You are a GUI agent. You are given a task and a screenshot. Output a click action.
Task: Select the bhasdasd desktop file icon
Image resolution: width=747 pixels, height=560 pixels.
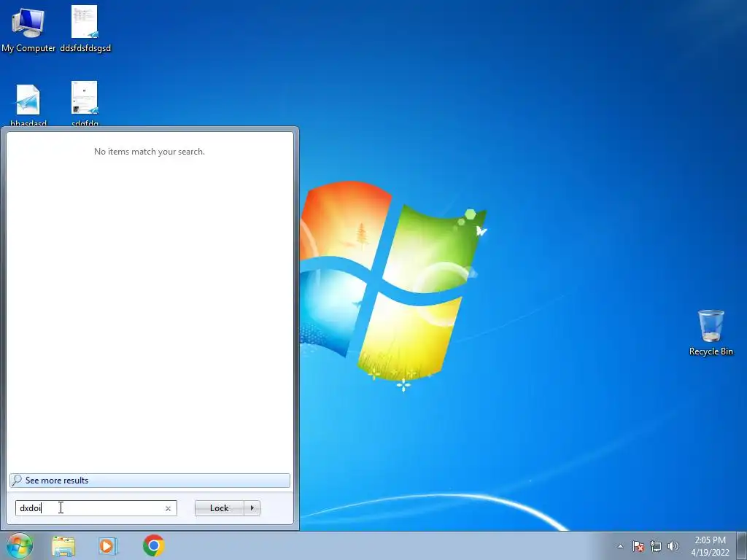28,105
